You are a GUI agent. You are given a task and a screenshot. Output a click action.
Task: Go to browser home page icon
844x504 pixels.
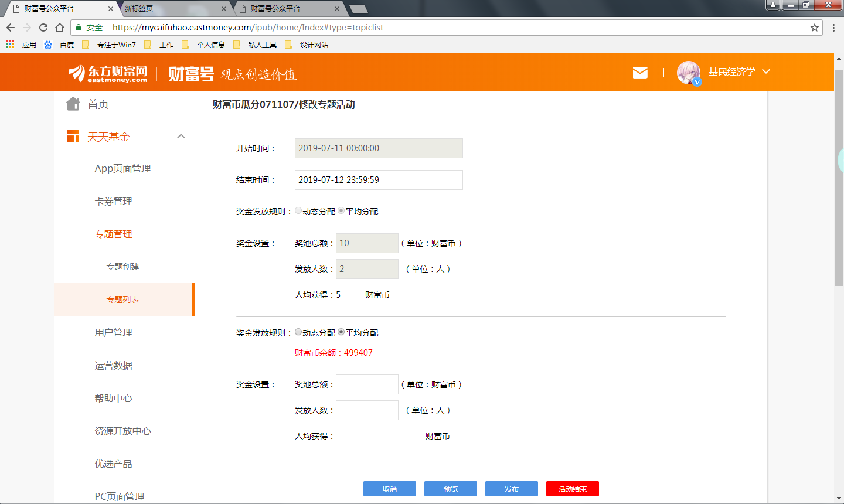[x=60, y=28]
